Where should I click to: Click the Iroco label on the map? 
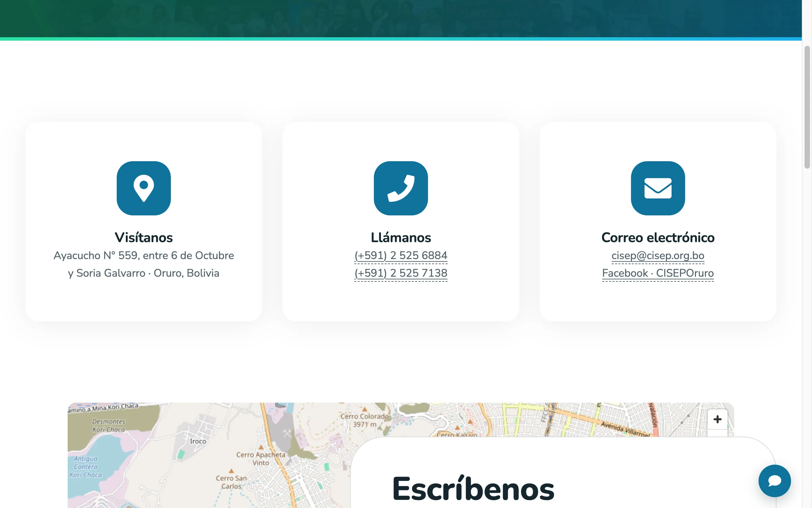tap(198, 441)
